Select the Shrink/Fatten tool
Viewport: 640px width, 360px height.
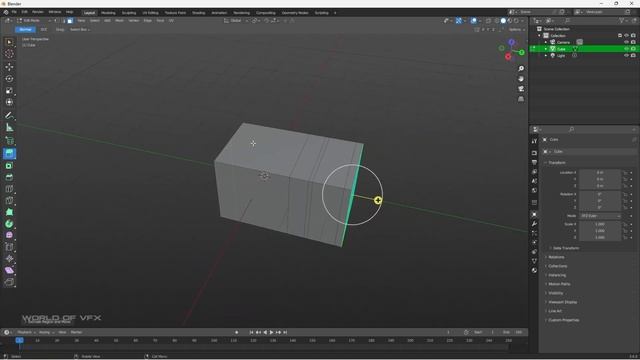9,258
